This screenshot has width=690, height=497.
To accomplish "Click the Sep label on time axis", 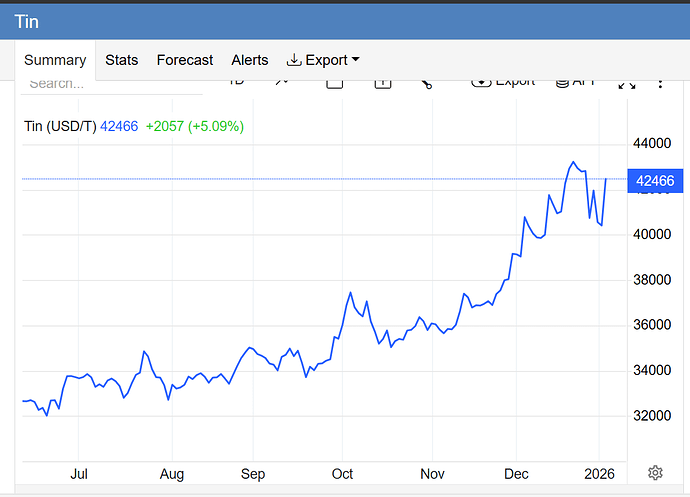I will (x=253, y=474).
